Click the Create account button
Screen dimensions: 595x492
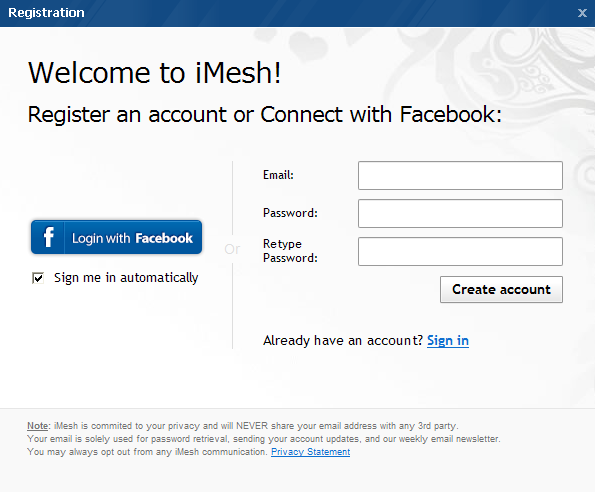point(501,289)
